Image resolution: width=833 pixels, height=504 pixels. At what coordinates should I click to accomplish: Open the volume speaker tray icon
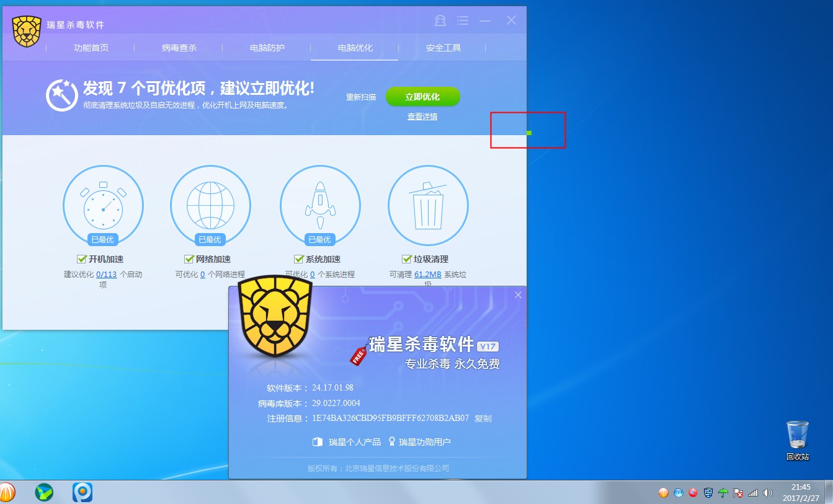(768, 493)
